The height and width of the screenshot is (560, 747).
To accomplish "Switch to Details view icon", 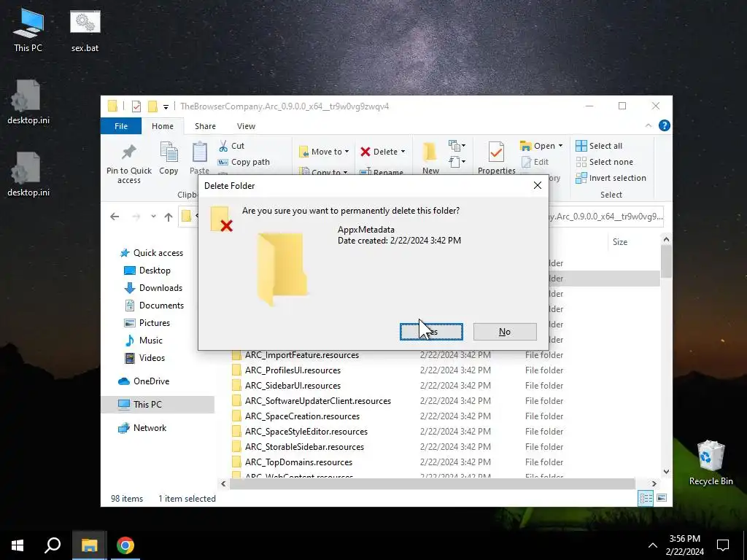I will pos(646,499).
